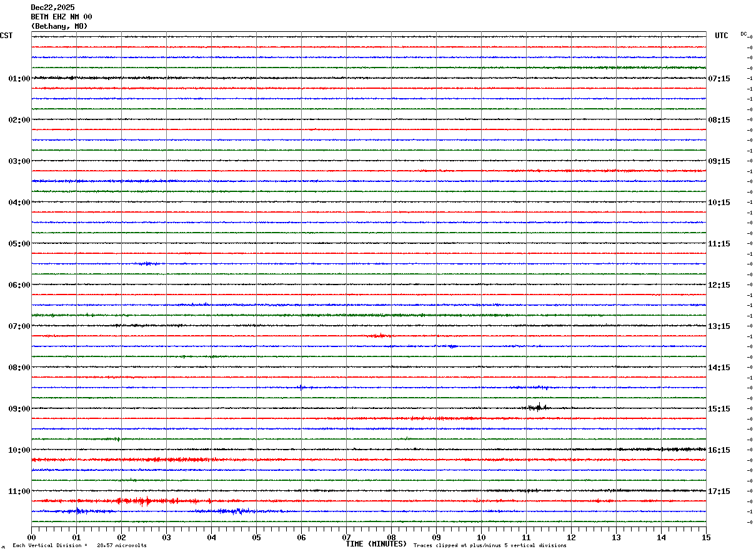
Task: Select the 07:00 CST row label
Action: click(19, 326)
